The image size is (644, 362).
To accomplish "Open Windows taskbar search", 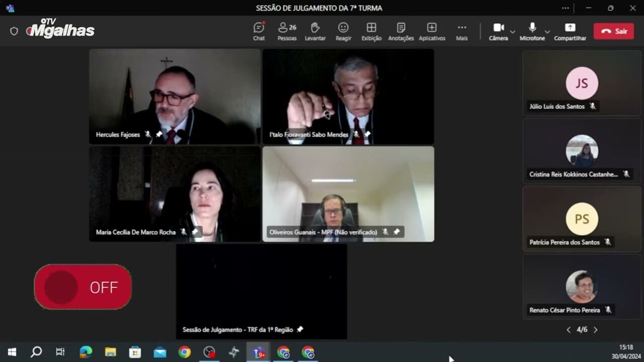I will coord(36,352).
